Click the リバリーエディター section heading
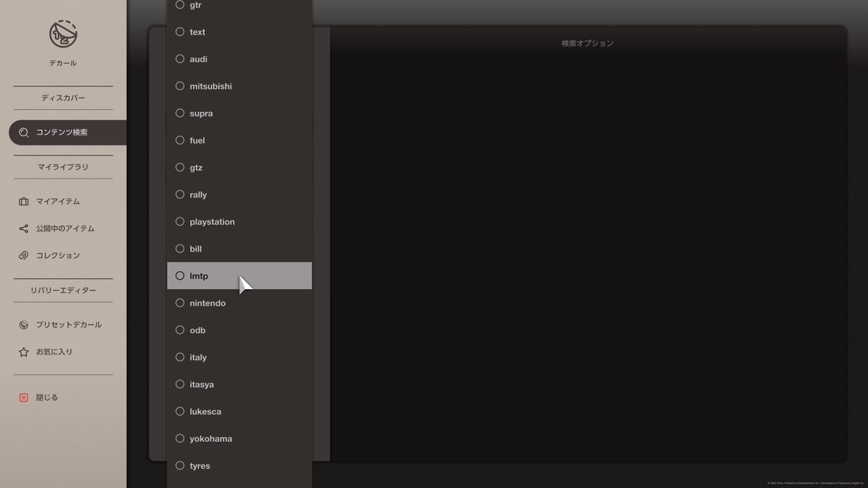Image resolution: width=868 pixels, height=488 pixels. [x=63, y=290]
